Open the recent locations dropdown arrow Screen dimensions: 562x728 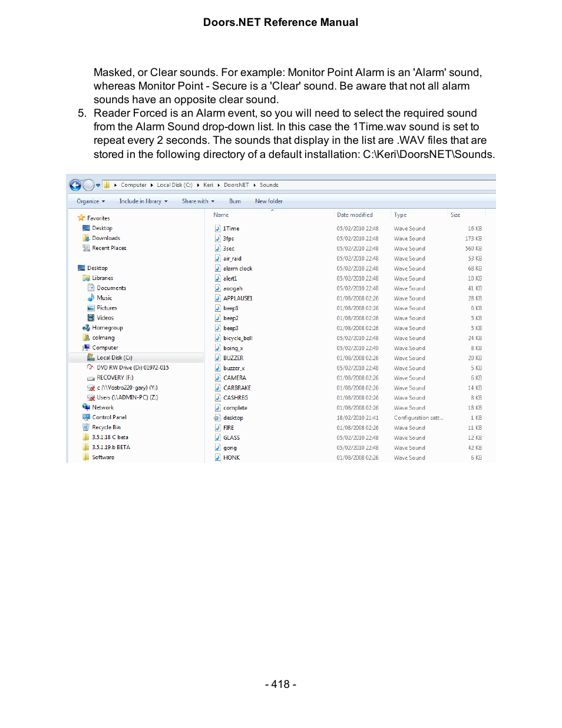[x=98, y=185]
